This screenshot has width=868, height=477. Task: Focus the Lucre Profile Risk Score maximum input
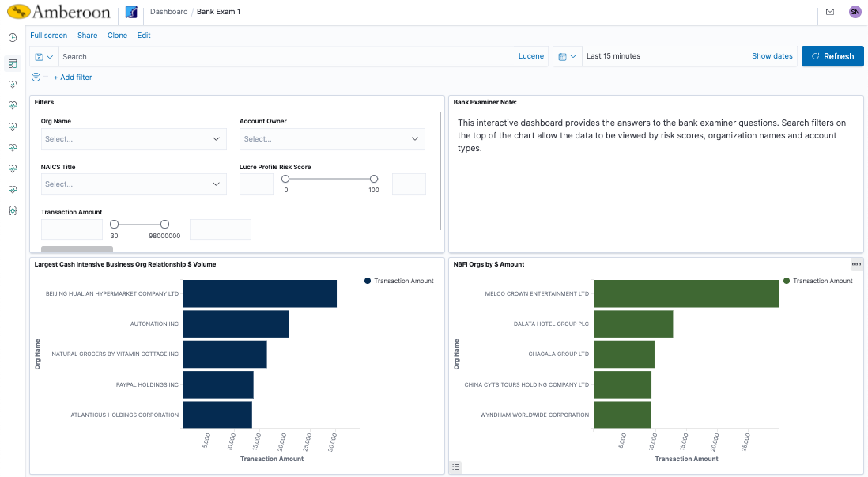(x=409, y=184)
